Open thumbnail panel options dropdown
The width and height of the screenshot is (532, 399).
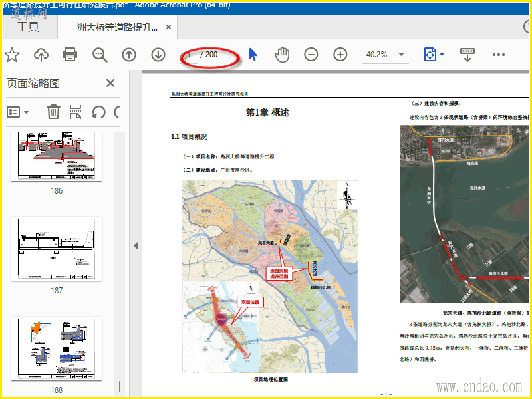(18, 112)
